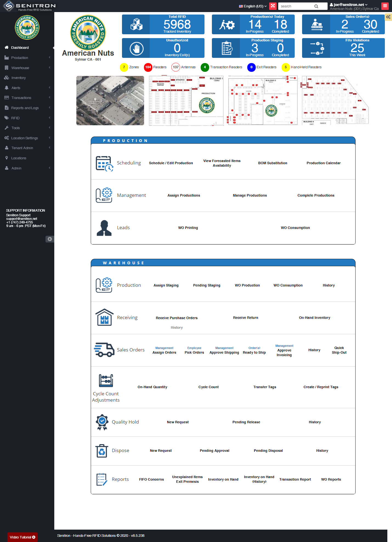Open Quick Ship-Out
This screenshot has height=542, width=392.
(x=339, y=350)
